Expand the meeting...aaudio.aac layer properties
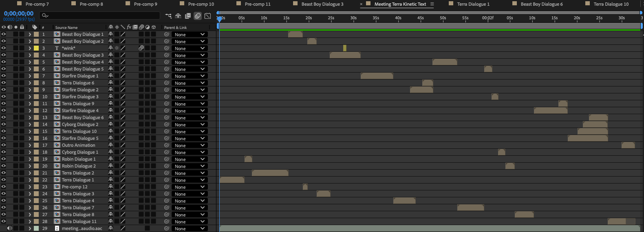Image resolution: width=644 pixels, height=232 pixels. coord(30,228)
